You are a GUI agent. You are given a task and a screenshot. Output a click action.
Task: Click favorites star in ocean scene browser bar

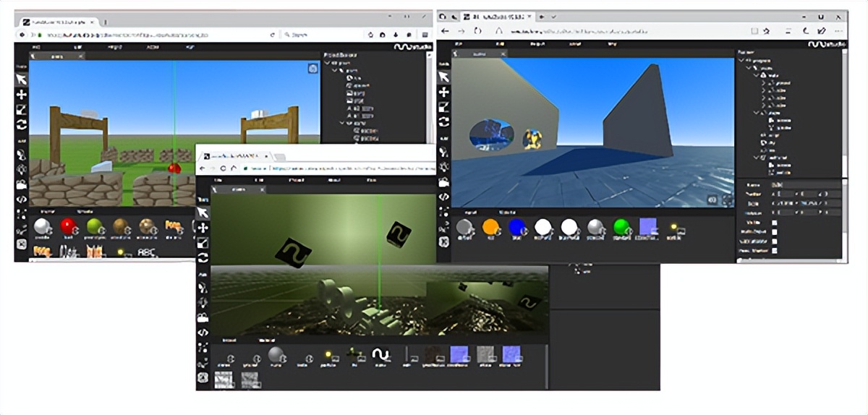coord(765,31)
